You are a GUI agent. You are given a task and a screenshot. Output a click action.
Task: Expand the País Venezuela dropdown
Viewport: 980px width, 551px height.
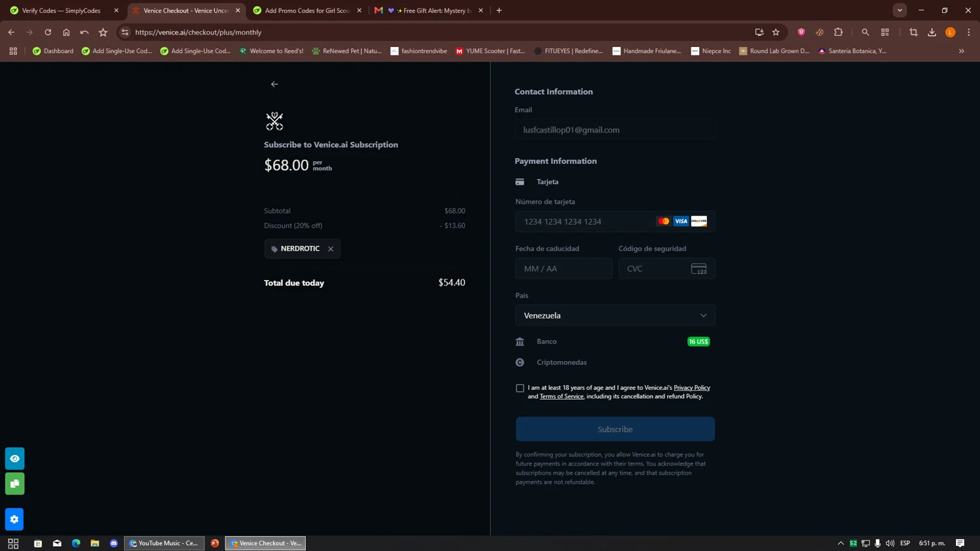[x=615, y=315]
